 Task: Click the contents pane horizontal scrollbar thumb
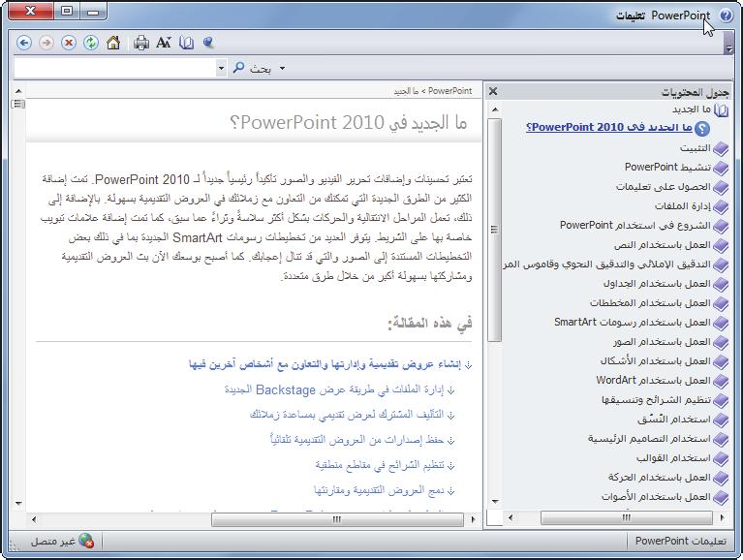(x=627, y=517)
